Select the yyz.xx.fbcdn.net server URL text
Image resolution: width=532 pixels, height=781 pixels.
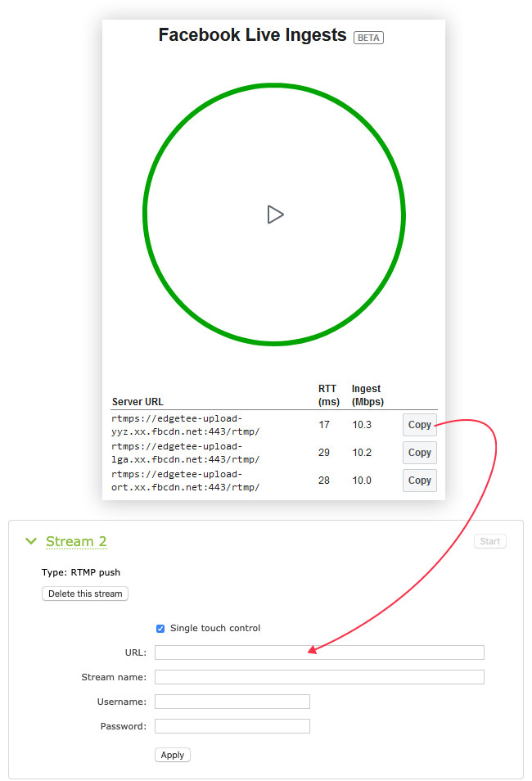[x=185, y=425]
